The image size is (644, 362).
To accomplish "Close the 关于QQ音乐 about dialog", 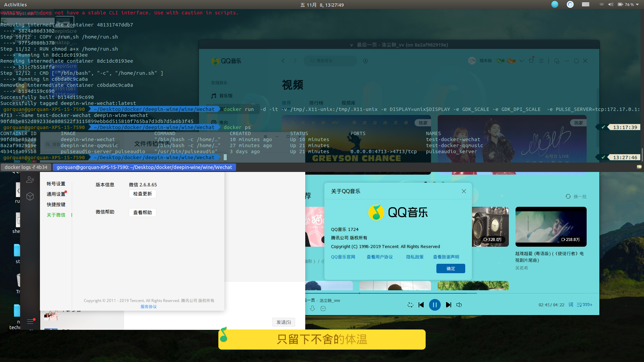I will pos(464,191).
